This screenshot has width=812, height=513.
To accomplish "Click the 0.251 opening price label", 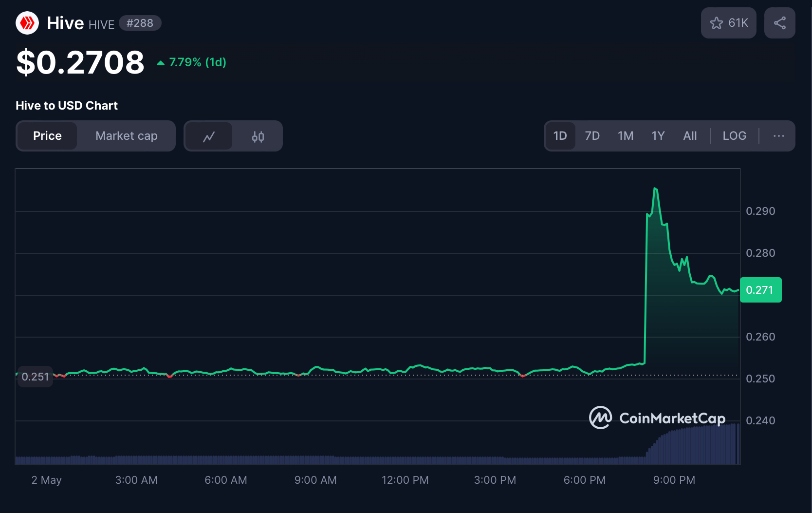I will click(x=35, y=377).
